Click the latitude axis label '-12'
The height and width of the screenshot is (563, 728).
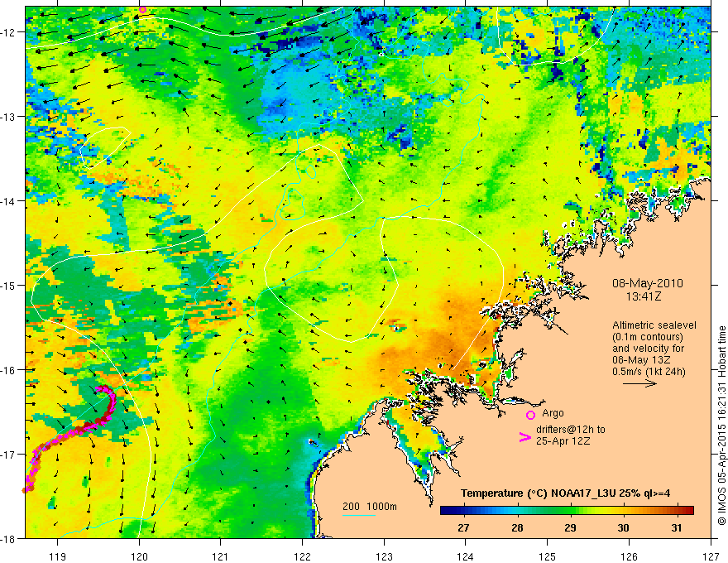tap(8, 32)
